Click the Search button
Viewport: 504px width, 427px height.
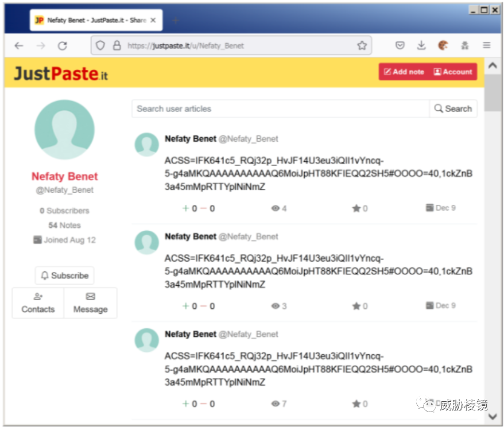pyautogui.click(x=453, y=108)
